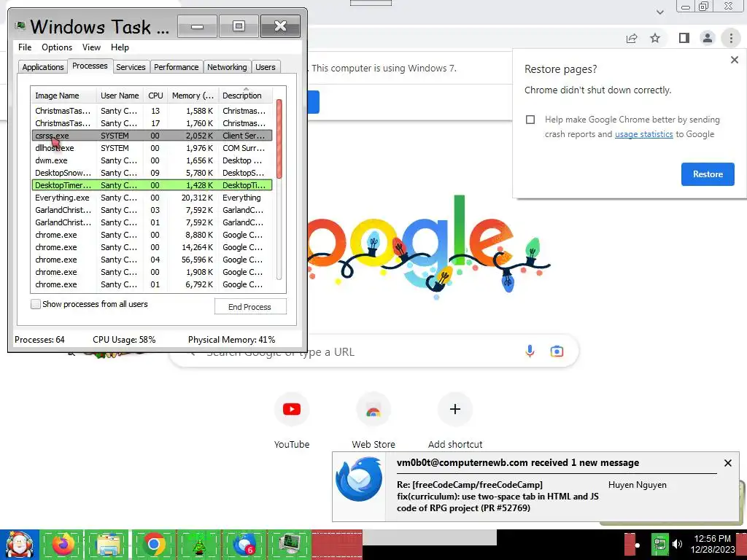Click Task Manager taskbar icon
Screen dimensions: 747x560
[x=290, y=544]
